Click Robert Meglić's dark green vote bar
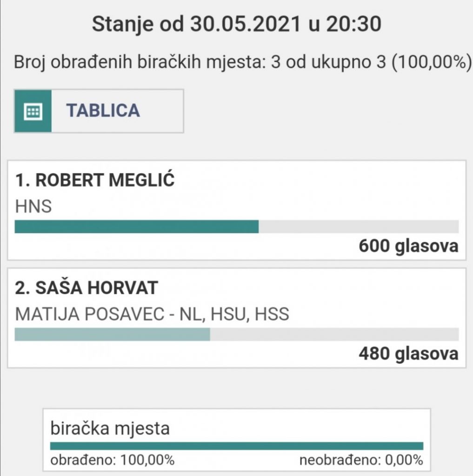 tap(136, 226)
